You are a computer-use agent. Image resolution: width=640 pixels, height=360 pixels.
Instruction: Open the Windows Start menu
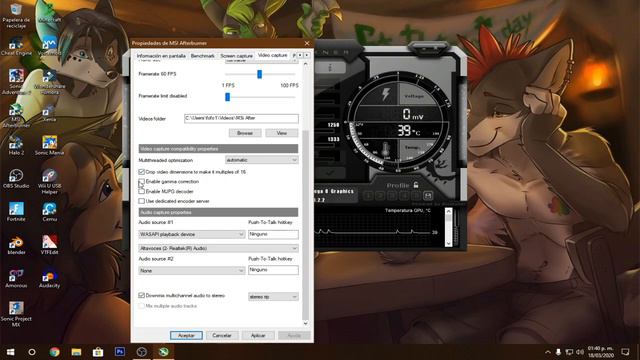[10, 352]
